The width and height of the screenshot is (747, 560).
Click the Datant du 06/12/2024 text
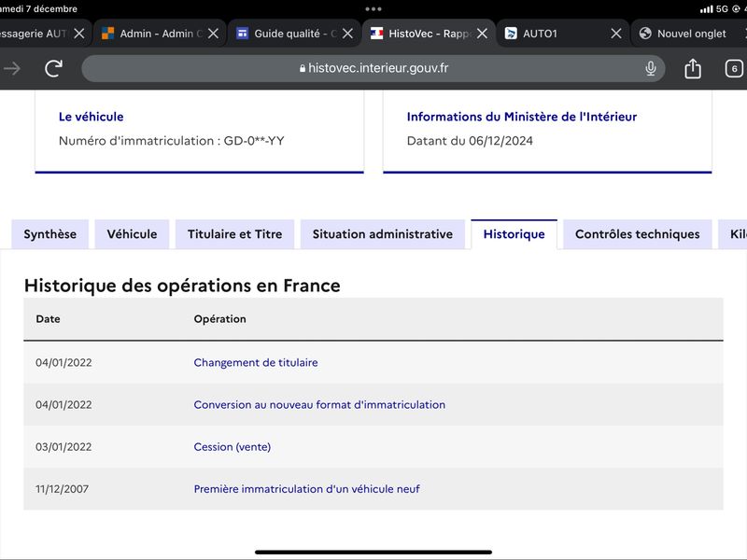tap(470, 141)
